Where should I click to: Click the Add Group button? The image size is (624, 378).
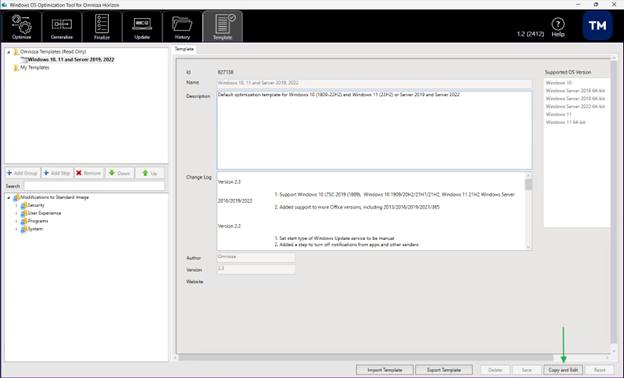(x=22, y=173)
